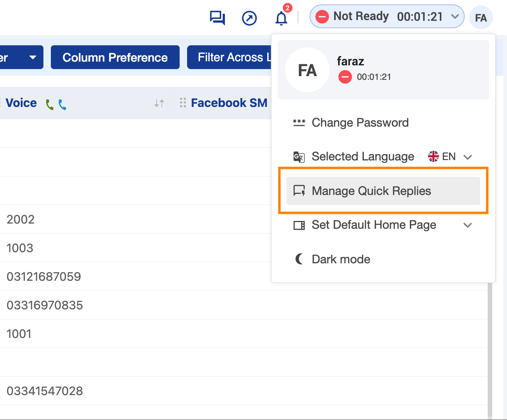This screenshot has width=507, height=420.
Task: Open the notifications bell icon
Action: [x=281, y=18]
